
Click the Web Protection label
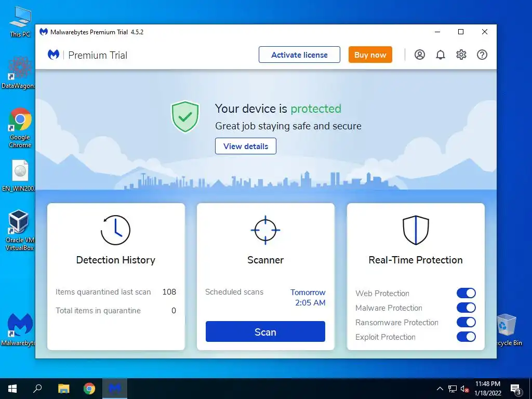pos(382,294)
